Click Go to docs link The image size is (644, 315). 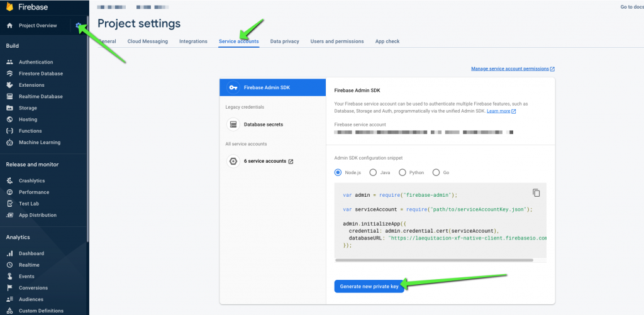pyautogui.click(x=631, y=7)
